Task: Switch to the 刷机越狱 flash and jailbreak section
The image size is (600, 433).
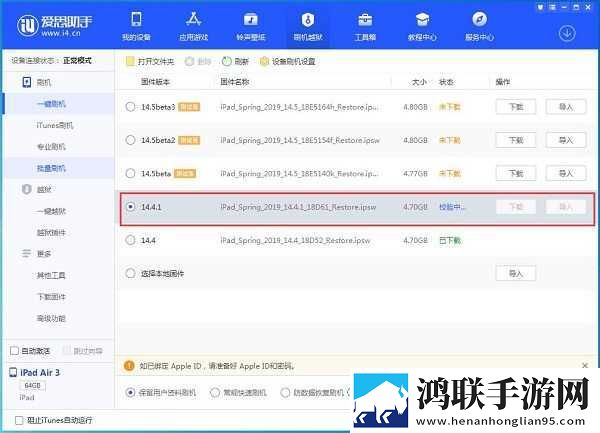Action: coord(308,26)
